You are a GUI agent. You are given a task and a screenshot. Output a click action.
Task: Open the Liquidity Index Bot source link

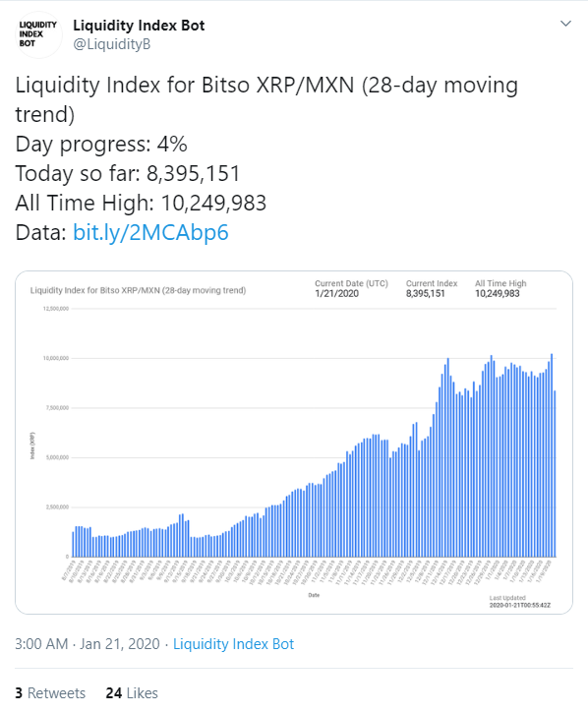pos(233,644)
